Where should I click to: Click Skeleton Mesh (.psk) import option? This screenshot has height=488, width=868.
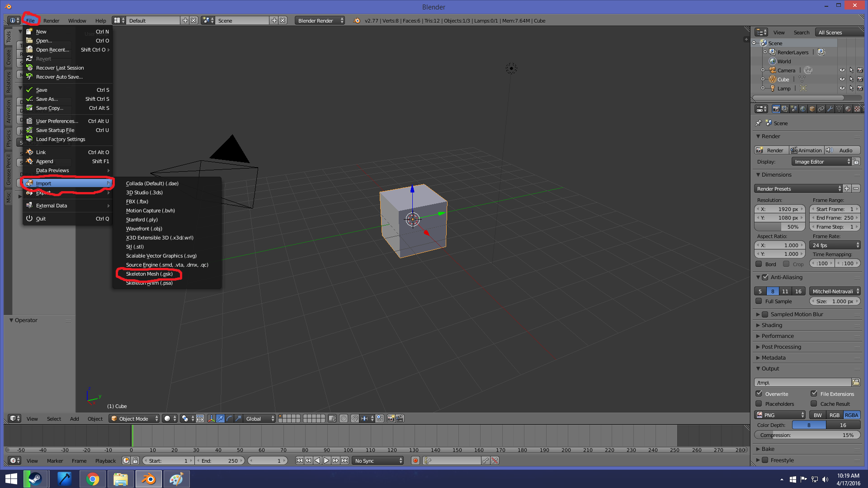tap(149, 274)
